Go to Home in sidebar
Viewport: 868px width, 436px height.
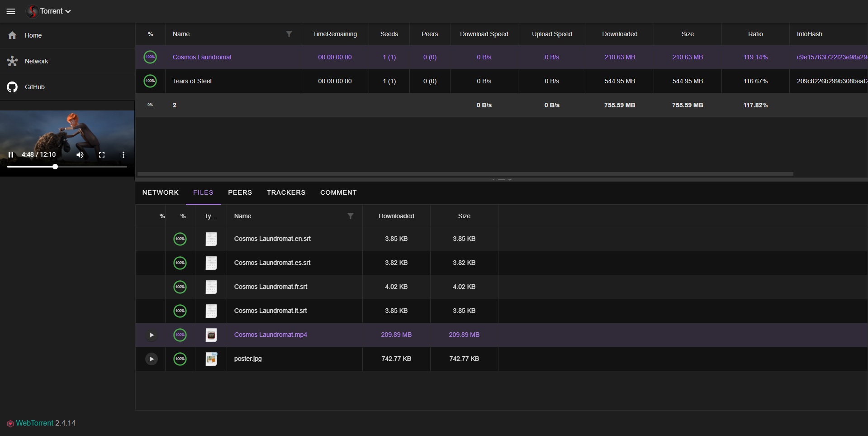(x=67, y=35)
